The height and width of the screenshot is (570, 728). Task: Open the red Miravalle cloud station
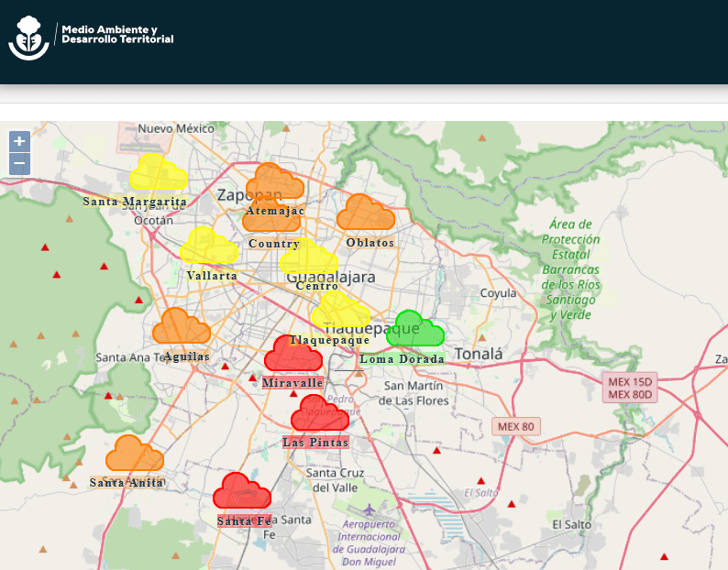(x=293, y=354)
